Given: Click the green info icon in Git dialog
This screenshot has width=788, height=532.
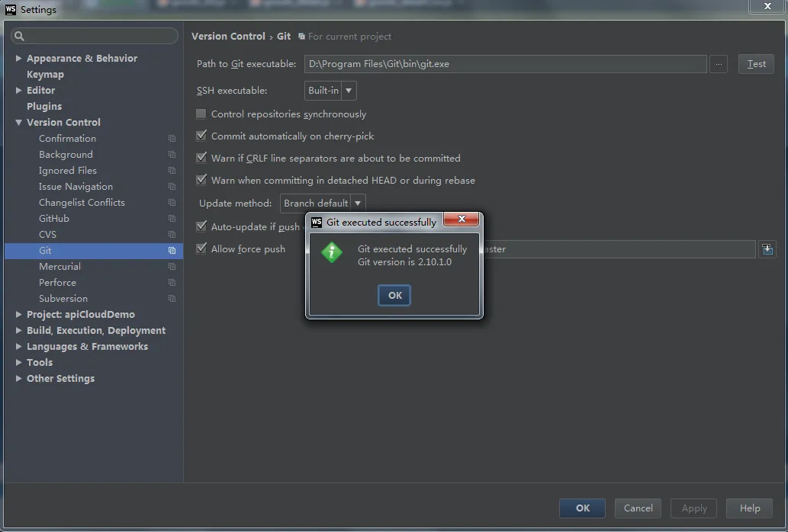Looking at the screenshot, I should pos(332,252).
